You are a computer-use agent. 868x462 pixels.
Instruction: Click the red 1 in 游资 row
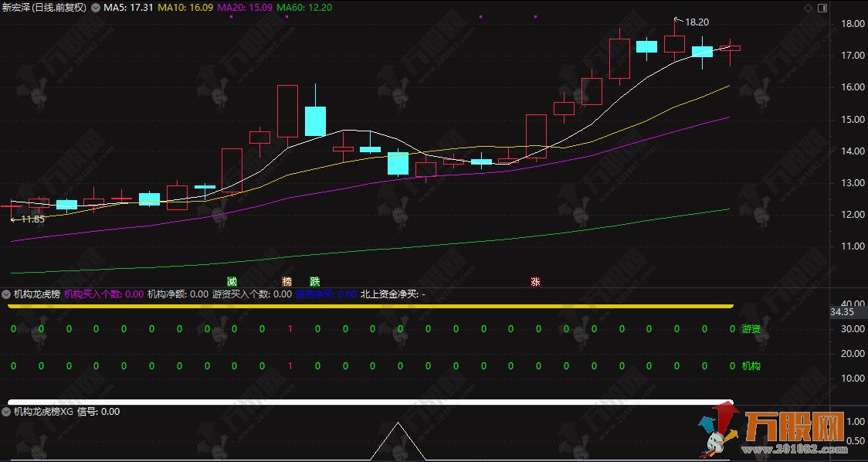(290, 329)
